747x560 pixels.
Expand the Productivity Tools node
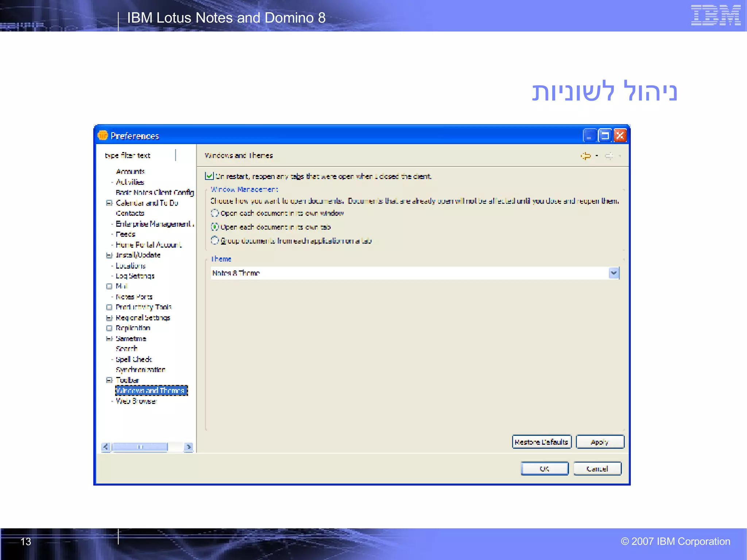tap(109, 307)
